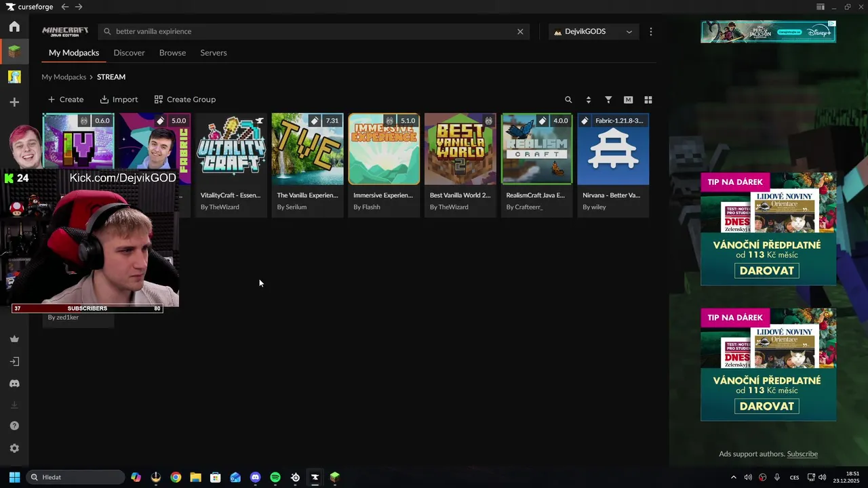868x488 pixels.
Task: Open the crown premium icon in sidebar
Action: click(14, 339)
